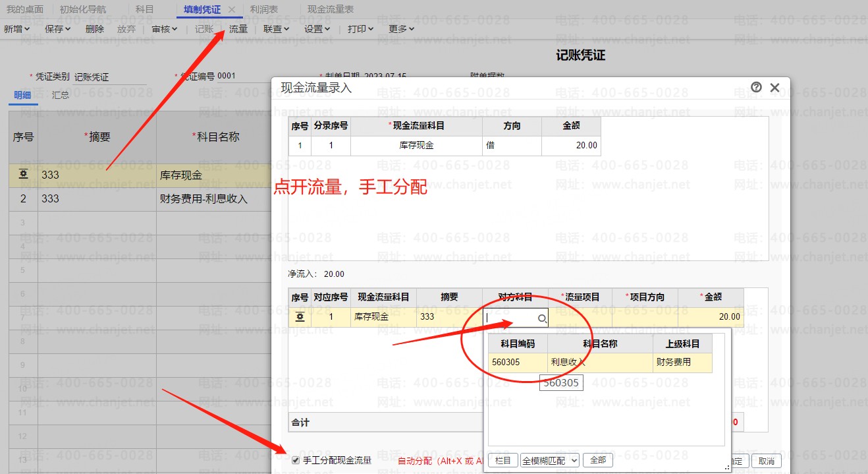Click the 全部 button
The image size is (868, 474).
597,460
